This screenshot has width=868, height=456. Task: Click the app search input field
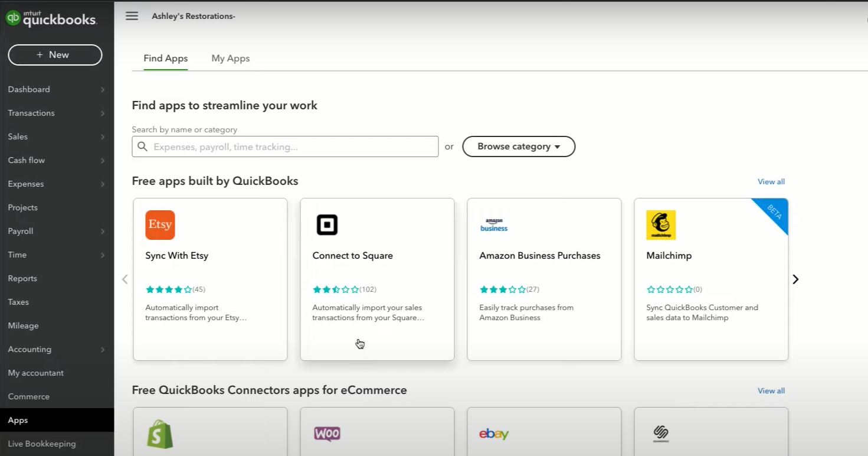(285, 146)
